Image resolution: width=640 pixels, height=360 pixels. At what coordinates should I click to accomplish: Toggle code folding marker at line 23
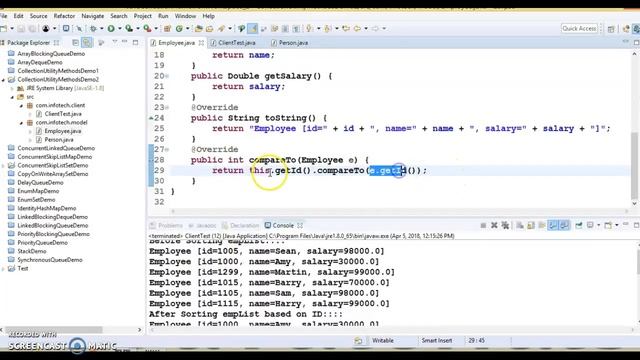tap(167, 108)
